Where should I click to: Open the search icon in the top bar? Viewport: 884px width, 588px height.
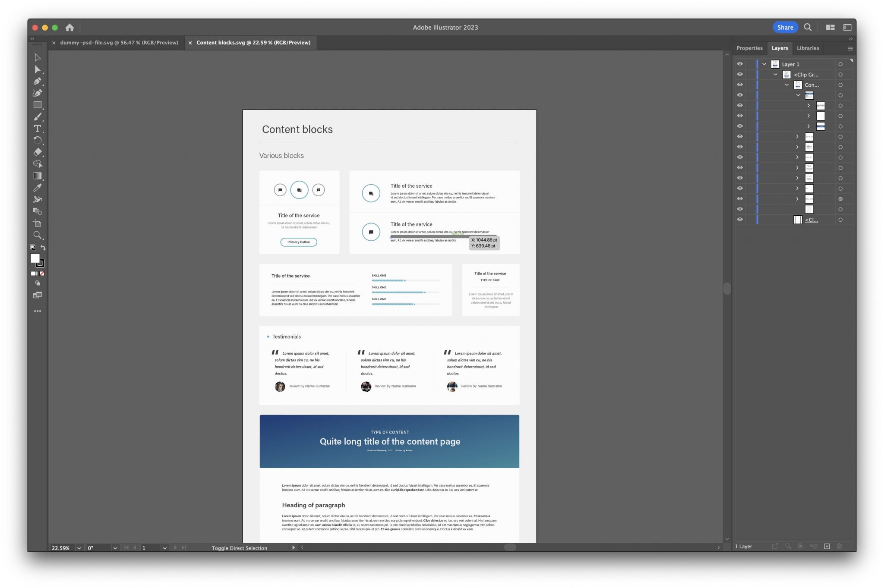pos(808,27)
